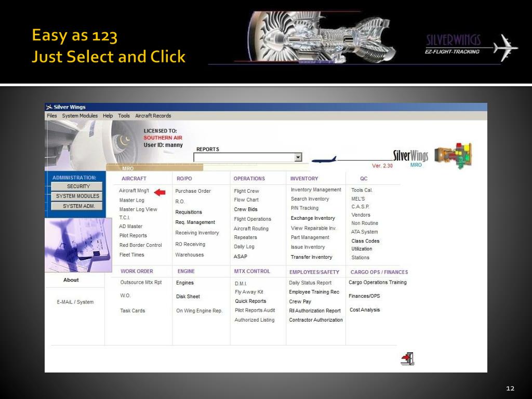Screen dimensions: 532x399
Task: Open Outsource Mtx Rpt
Action: click(x=141, y=282)
